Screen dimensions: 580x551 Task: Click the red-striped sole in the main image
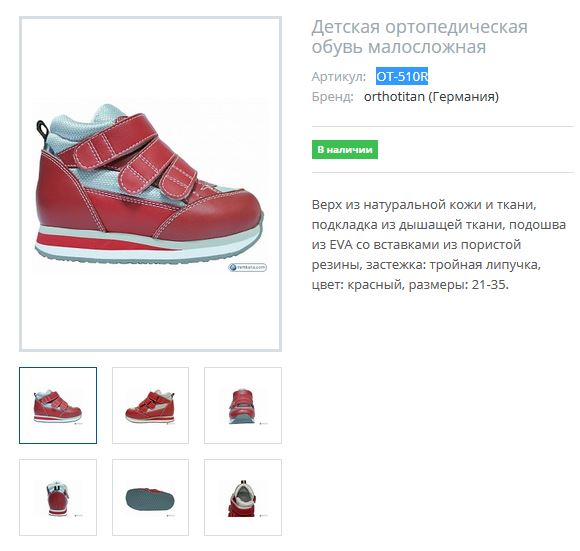148,244
